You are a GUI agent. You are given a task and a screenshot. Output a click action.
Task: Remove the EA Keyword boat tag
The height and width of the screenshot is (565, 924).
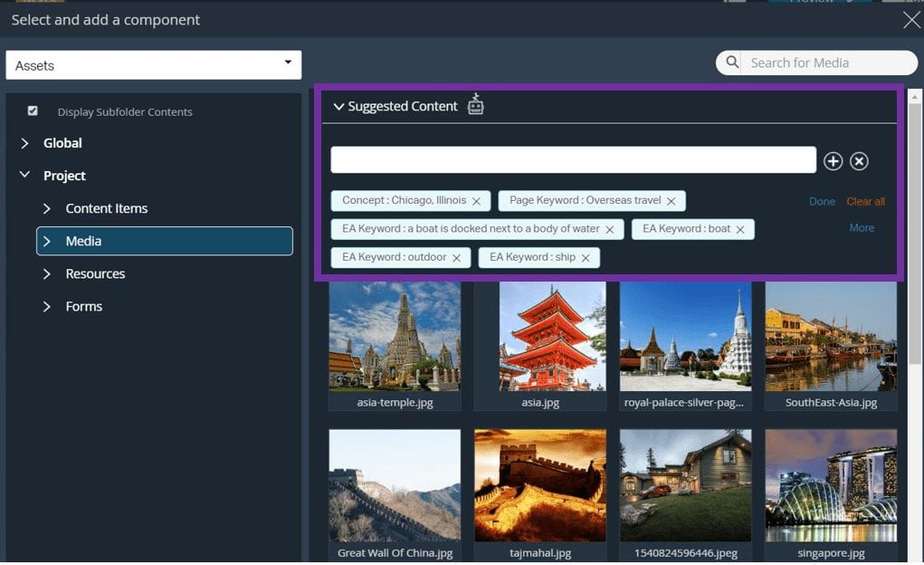coord(741,229)
